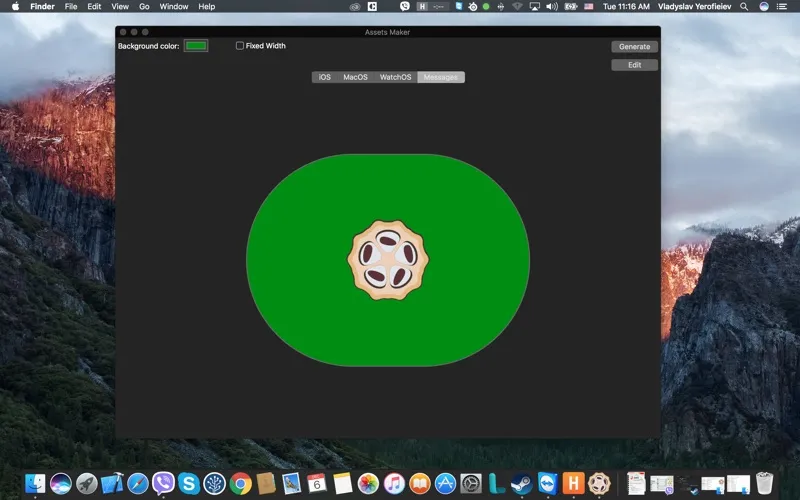Open the App Store Dock icon

(446, 484)
